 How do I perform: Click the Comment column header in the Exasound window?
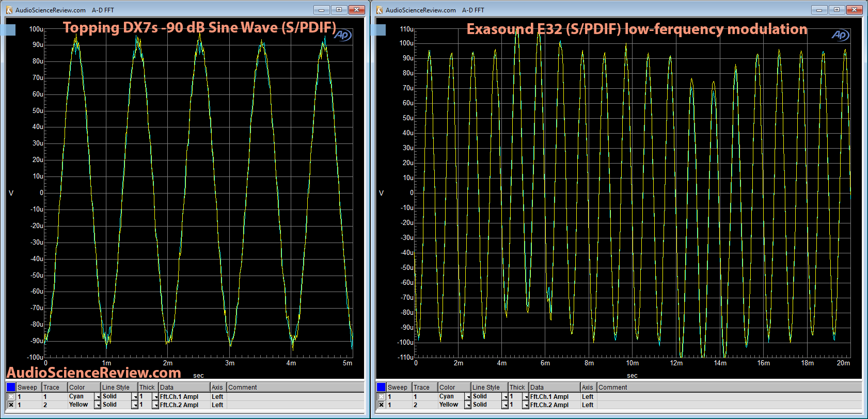click(730, 387)
